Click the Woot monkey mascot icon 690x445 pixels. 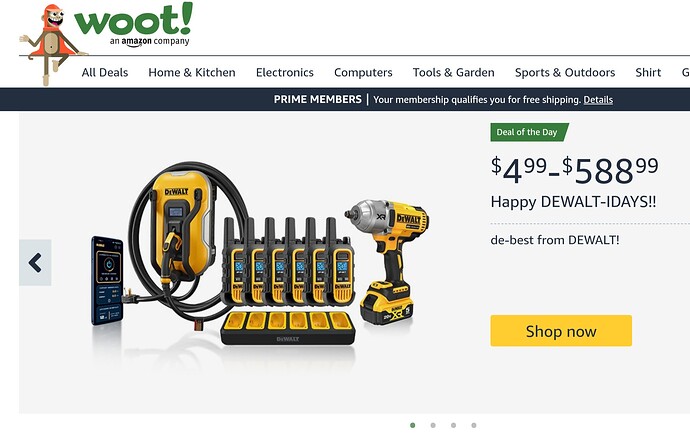pyautogui.click(x=49, y=44)
